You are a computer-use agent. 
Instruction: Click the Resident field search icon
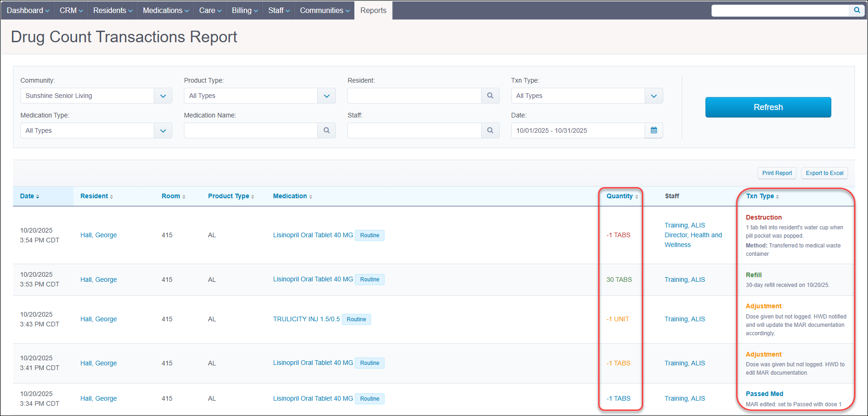pos(490,96)
